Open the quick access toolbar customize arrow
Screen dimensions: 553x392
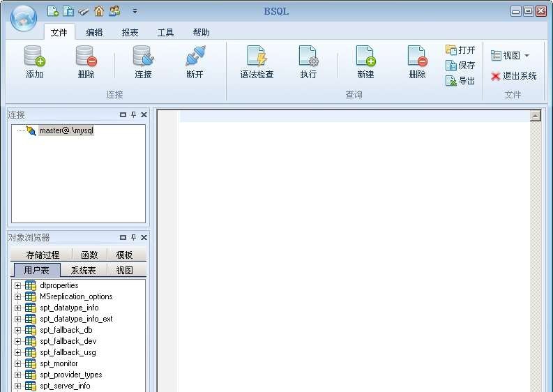[135, 11]
